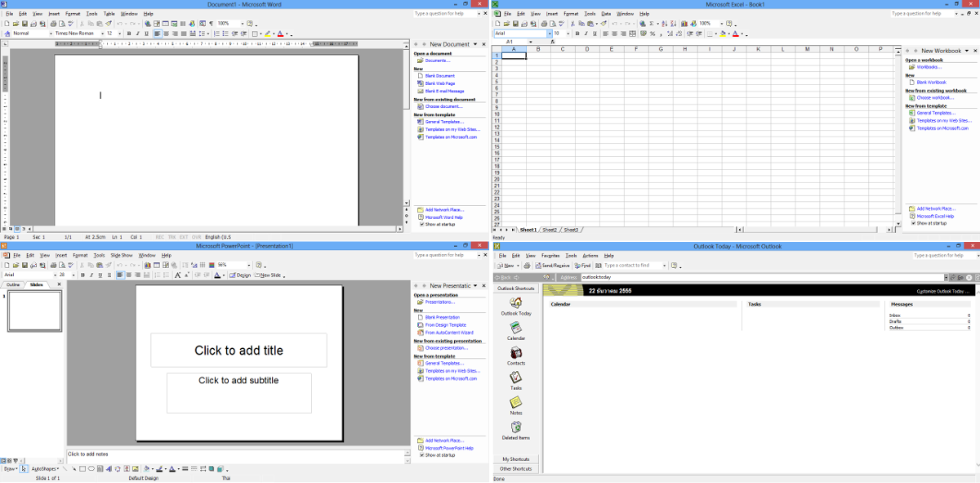
Task: Click the Insert Table icon in Word
Action: 164,24
